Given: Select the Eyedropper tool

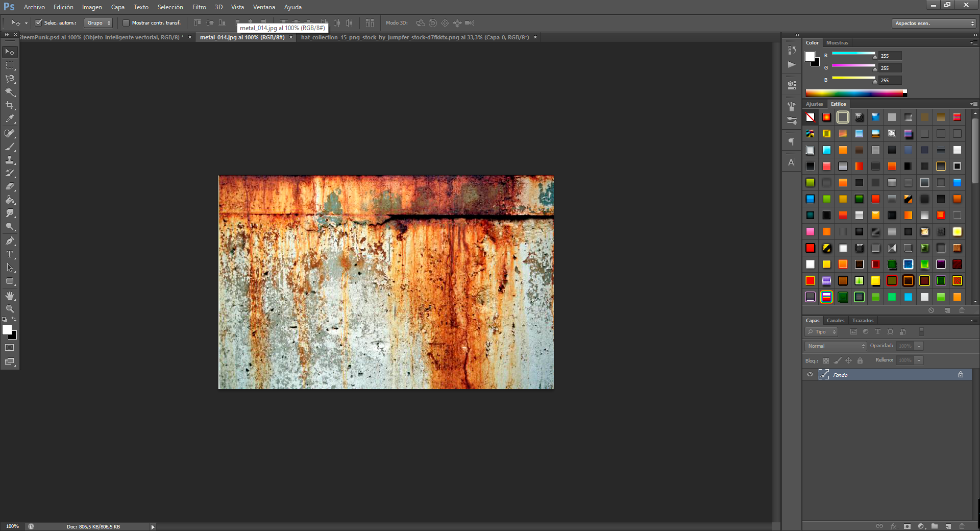Looking at the screenshot, I should tap(10, 118).
